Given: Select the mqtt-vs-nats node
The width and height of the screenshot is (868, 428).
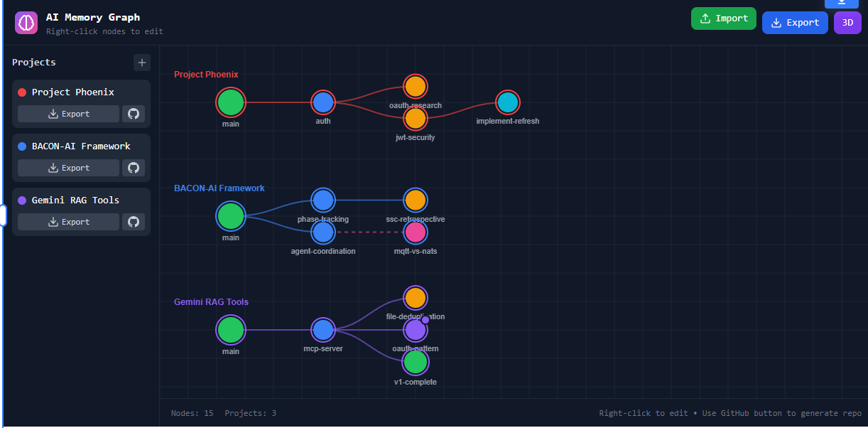Looking at the screenshot, I should click(x=416, y=232).
